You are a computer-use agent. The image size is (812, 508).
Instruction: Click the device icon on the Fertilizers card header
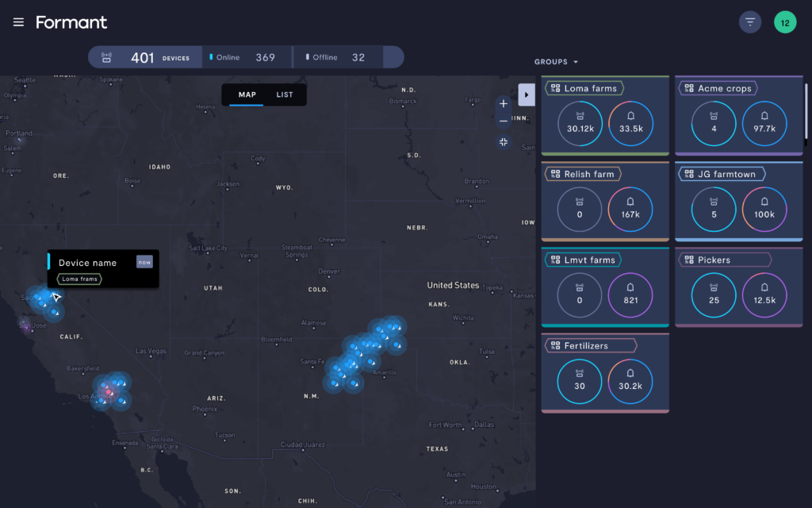[x=553, y=345]
